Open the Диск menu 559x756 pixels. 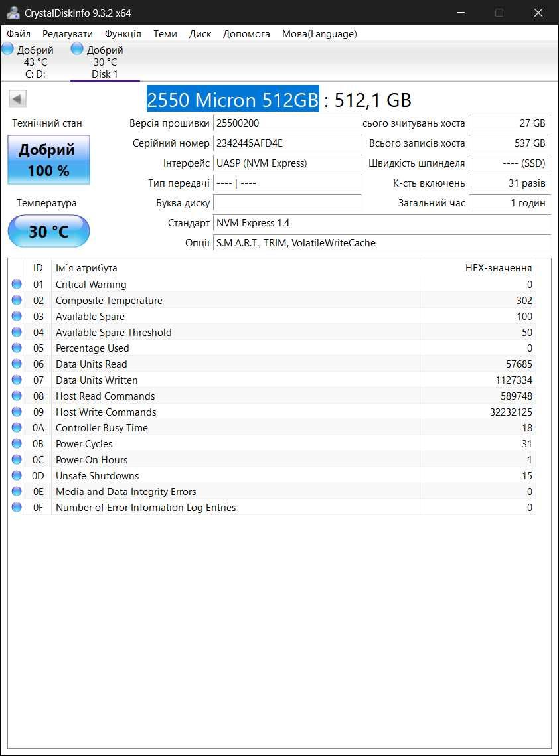200,34
